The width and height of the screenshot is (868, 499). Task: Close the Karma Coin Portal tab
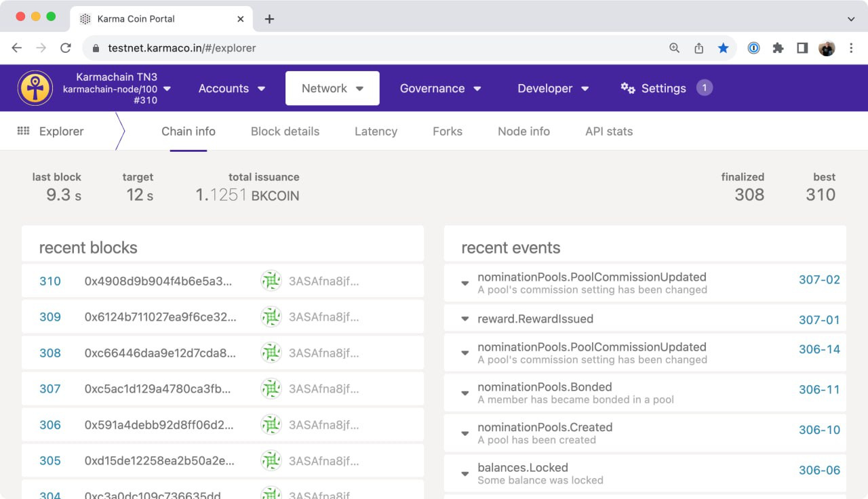[241, 19]
